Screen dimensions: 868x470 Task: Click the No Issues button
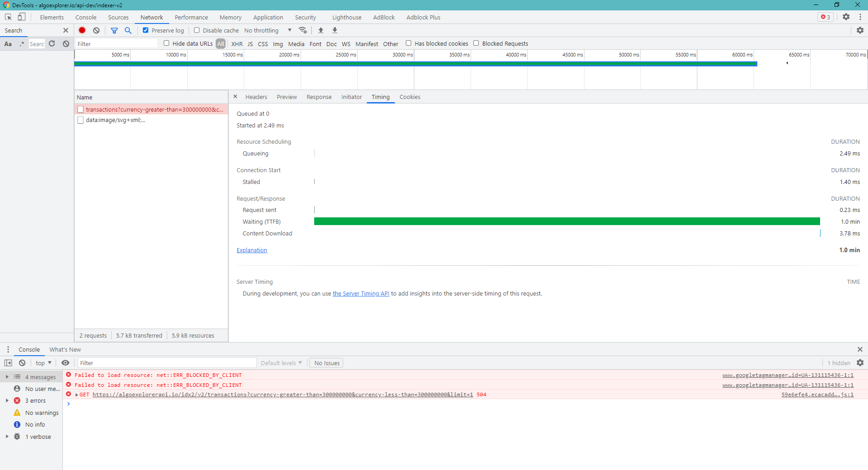[x=326, y=363]
